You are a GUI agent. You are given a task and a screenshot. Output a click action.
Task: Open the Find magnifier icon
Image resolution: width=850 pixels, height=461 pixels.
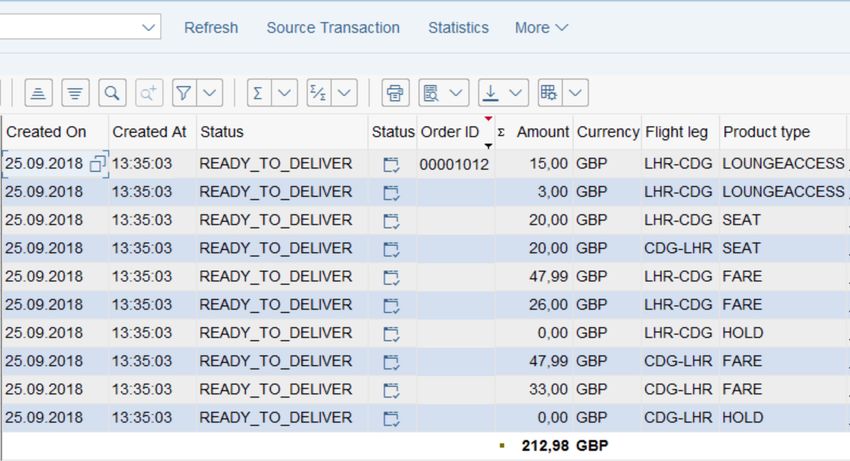coord(112,93)
